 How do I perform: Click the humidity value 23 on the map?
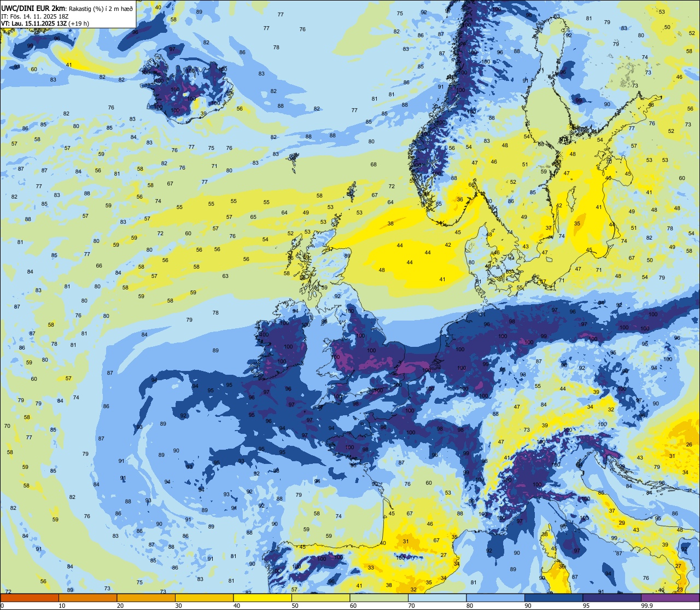pyautogui.click(x=680, y=589)
